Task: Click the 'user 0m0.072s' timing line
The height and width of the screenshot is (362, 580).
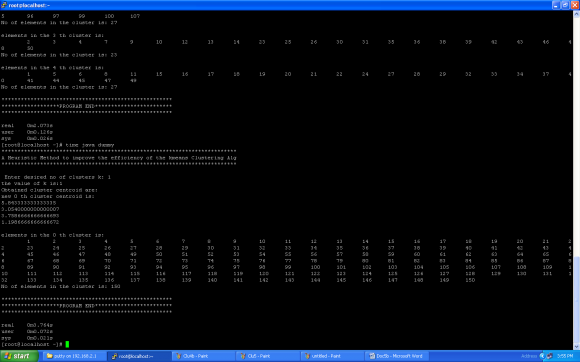Action: click(x=27, y=332)
